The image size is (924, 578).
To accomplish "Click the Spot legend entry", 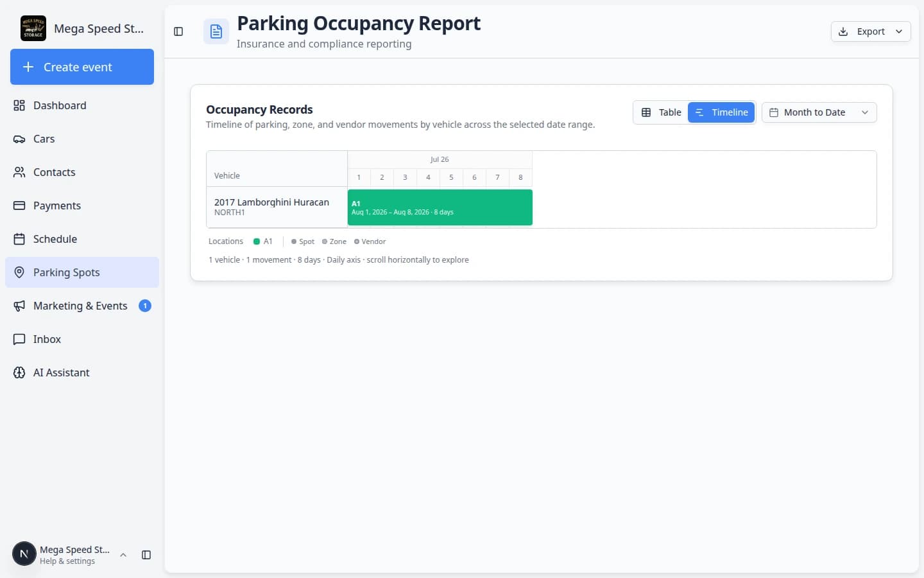I will pyautogui.click(x=303, y=241).
